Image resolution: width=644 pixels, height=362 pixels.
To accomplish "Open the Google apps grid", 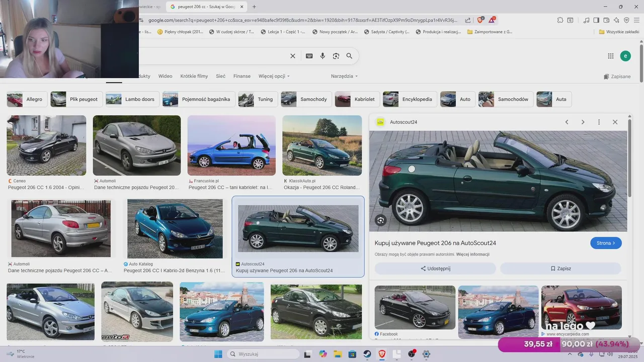I will [611, 56].
